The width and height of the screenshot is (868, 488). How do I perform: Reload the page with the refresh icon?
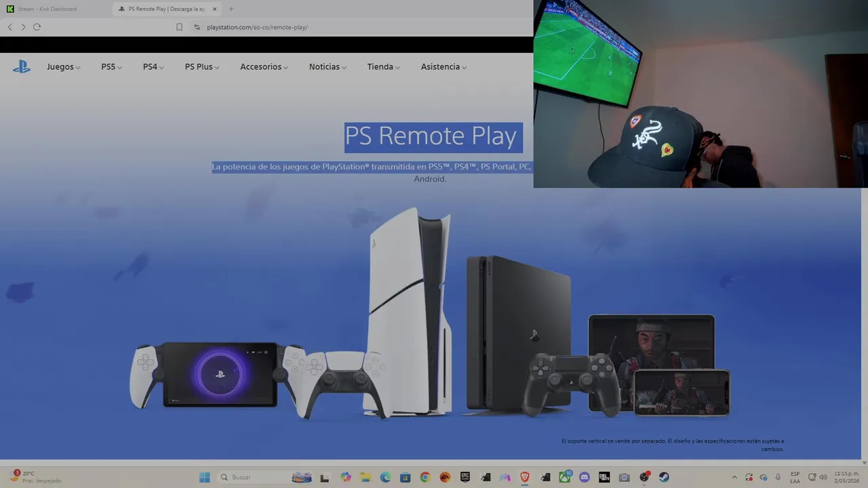click(37, 27)
